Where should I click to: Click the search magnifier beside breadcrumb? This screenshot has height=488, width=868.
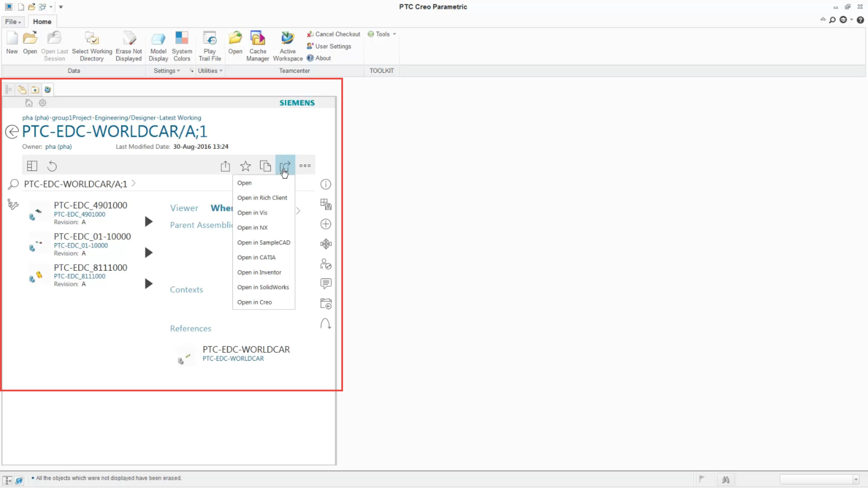click(x=13, y=184)
